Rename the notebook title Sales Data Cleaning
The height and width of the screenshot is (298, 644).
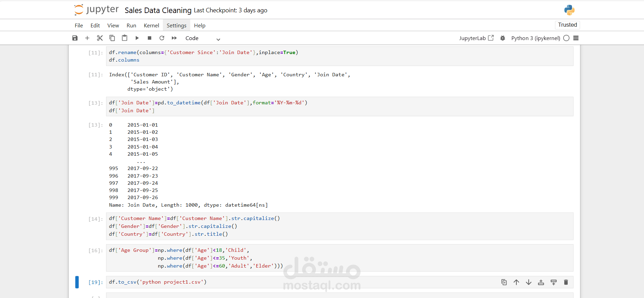[x=158, y=10]
